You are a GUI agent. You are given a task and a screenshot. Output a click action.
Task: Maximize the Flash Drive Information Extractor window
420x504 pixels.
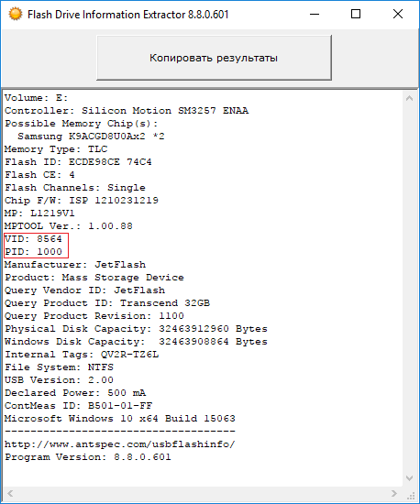click(356, 14)
